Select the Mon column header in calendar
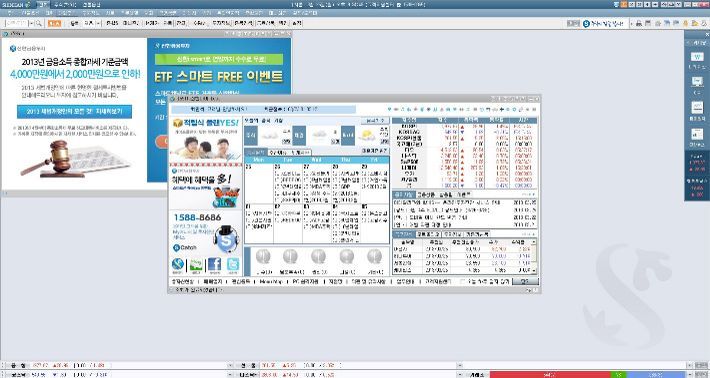 pyautogui.click(x=259, y=160)
